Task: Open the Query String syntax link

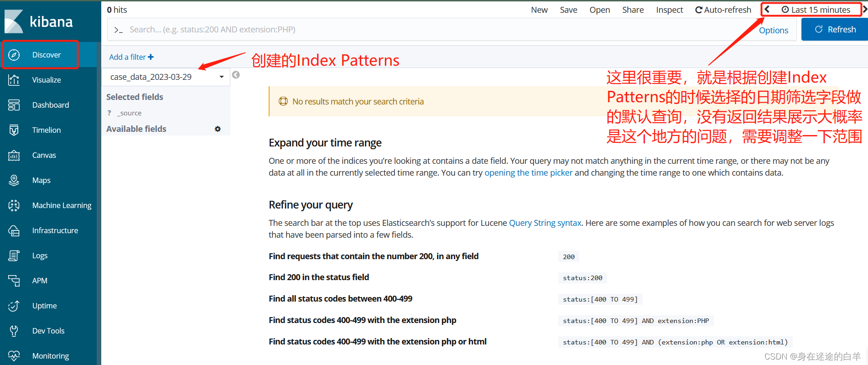Action: (x=545, y=223)
